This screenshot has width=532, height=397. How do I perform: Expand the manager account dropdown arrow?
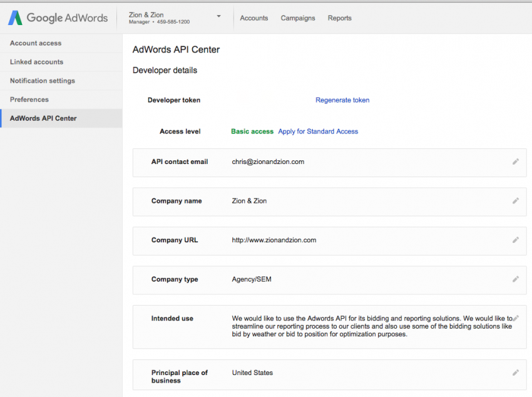pyautogui.click(x=218, y=16)
